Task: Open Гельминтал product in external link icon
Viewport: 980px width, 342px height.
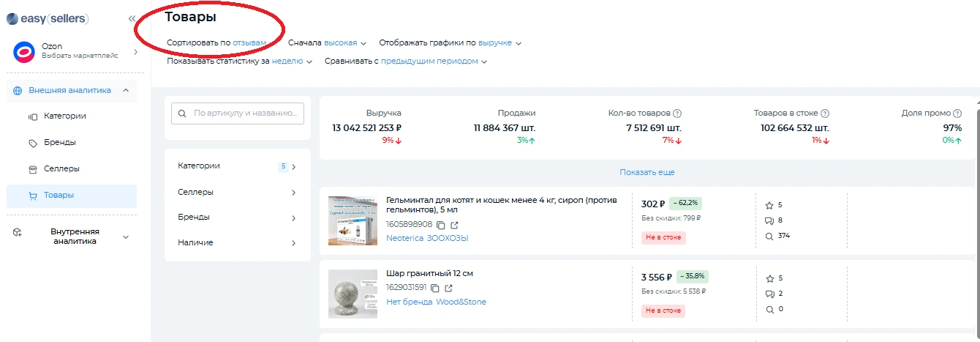Action: coord(455,225)
